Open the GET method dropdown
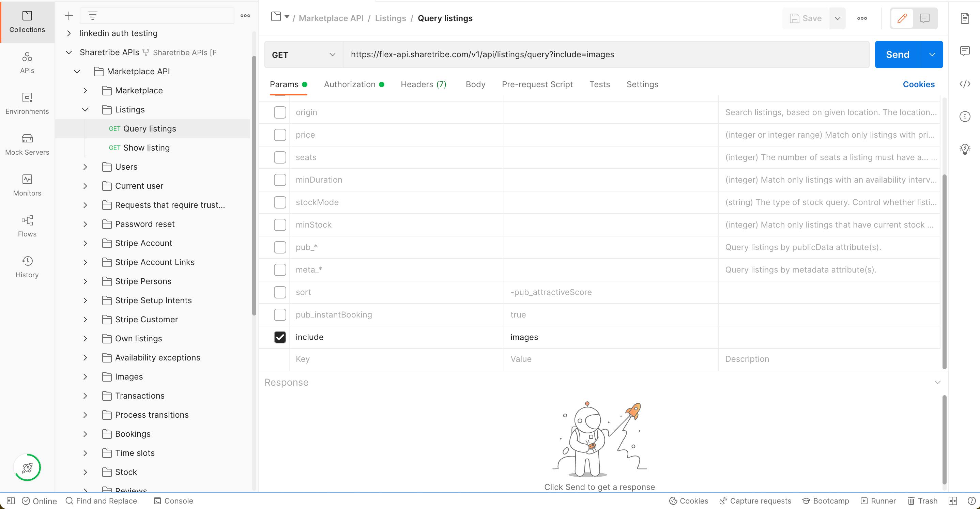The image size is (980, 509). [303, 55]
